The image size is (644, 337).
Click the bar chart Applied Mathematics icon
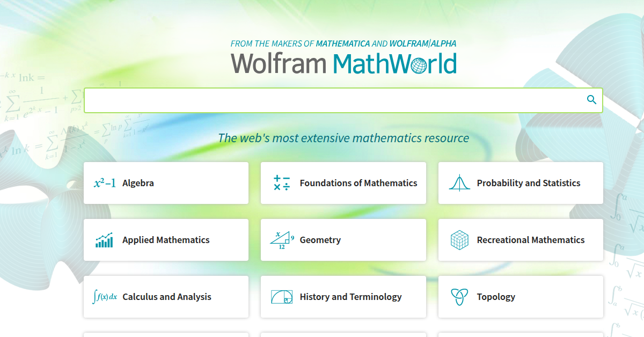click(x=104, y=240)
